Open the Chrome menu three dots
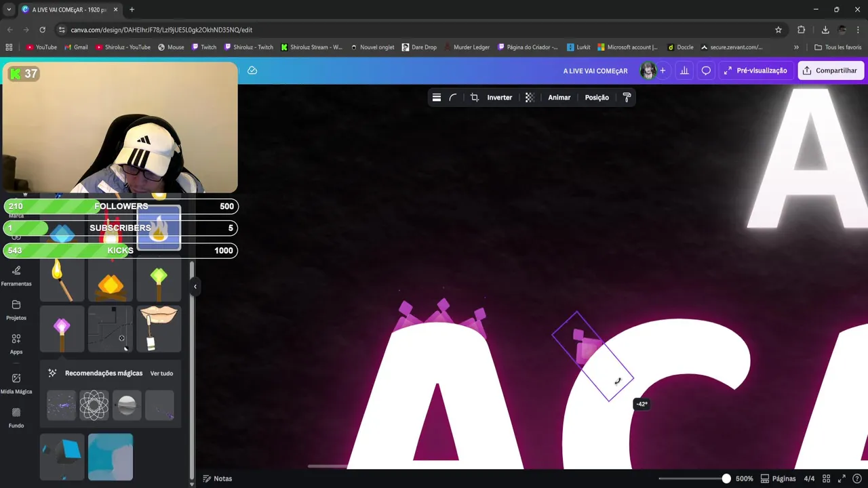The height and width of the screenshot is (488, 868). 859,30
